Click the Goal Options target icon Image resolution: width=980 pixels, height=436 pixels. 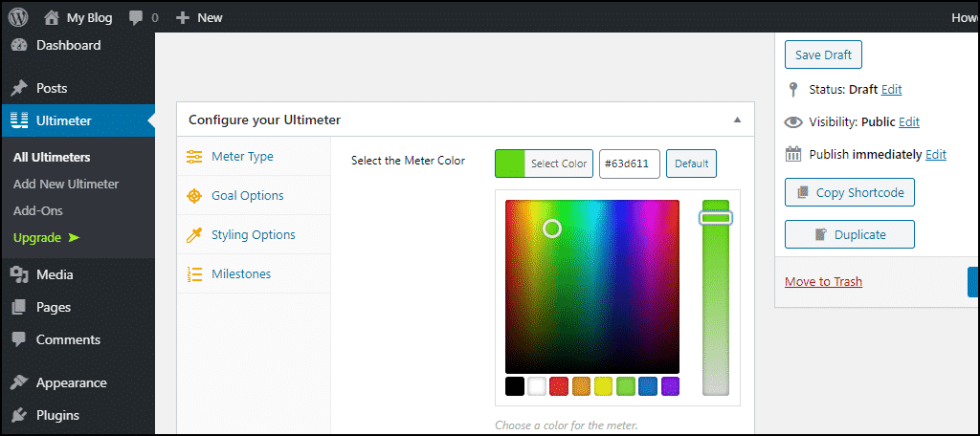(194, 196)
